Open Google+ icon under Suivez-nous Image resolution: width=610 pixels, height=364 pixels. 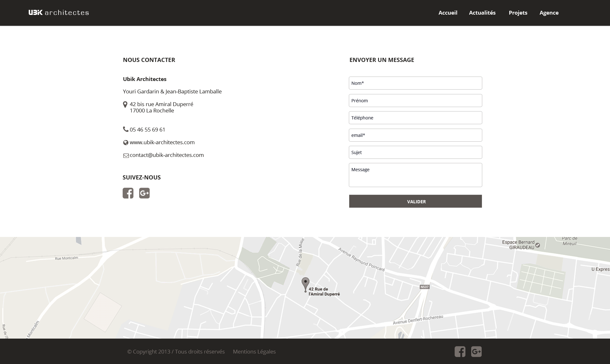[144, 193]
